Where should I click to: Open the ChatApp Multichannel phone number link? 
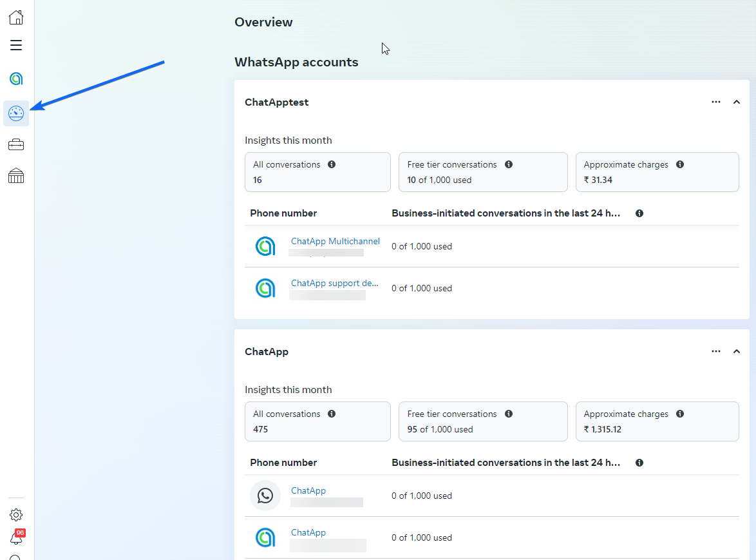[x=335, y=242]
